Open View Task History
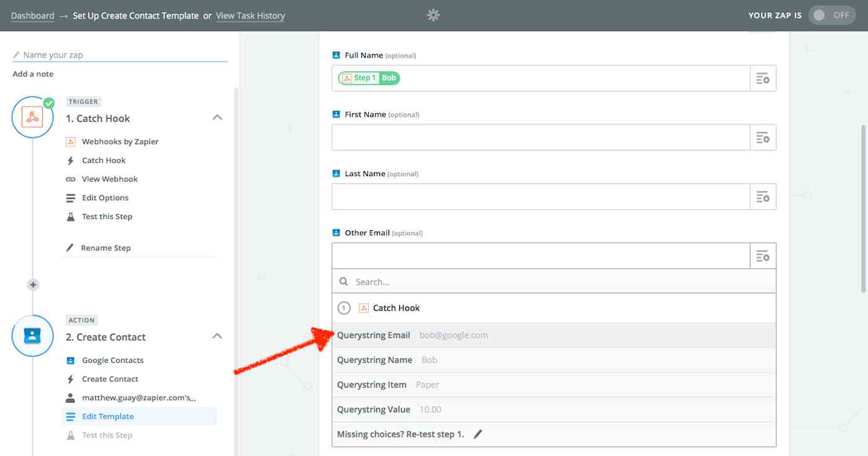The width and height of the screenshot is (868, 456). tap(250, 16)
